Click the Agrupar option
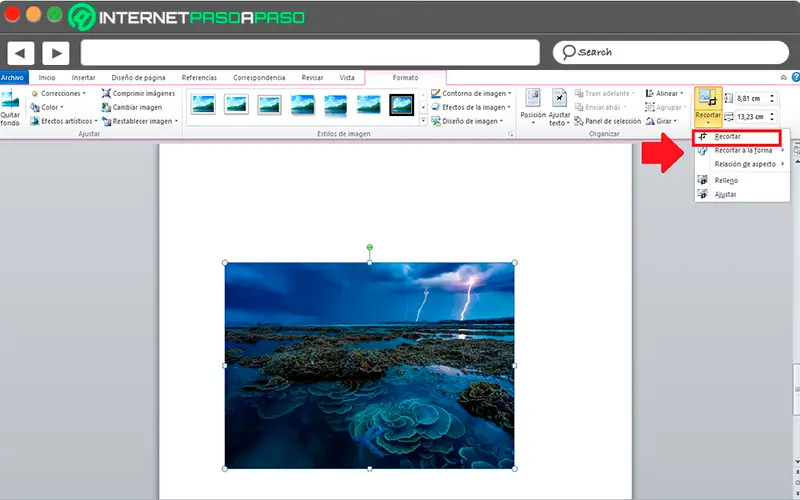This screenshot has width=800, height=500. (665, 107)
